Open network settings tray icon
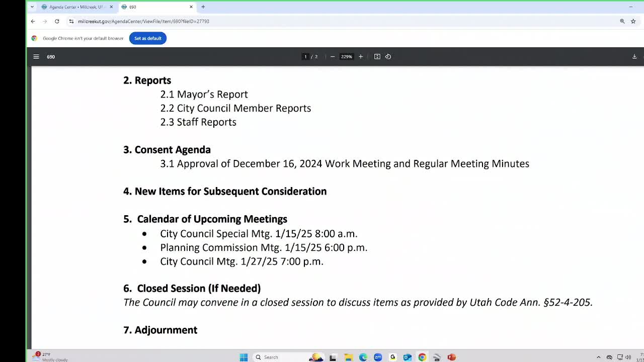 coord(620,357)
